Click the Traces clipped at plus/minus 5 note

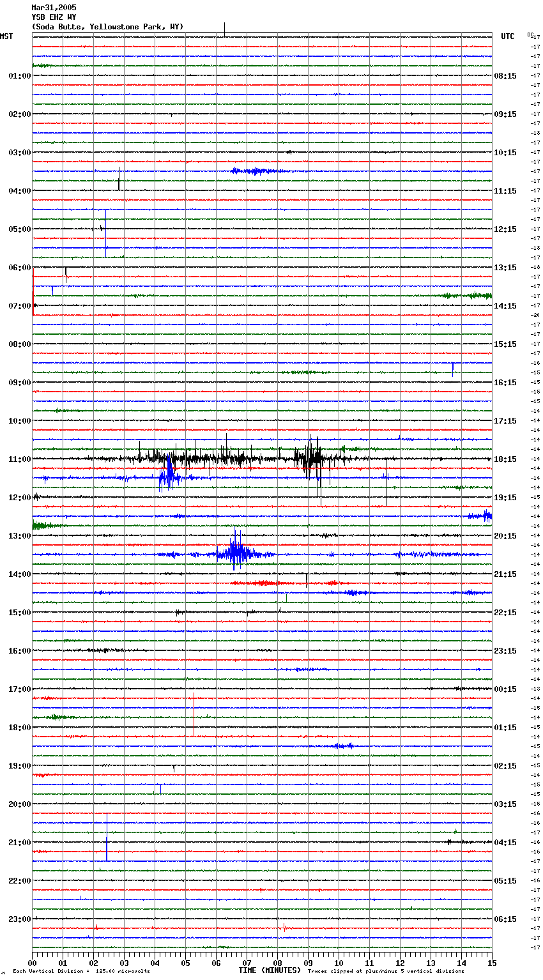(x=386, y=971)
